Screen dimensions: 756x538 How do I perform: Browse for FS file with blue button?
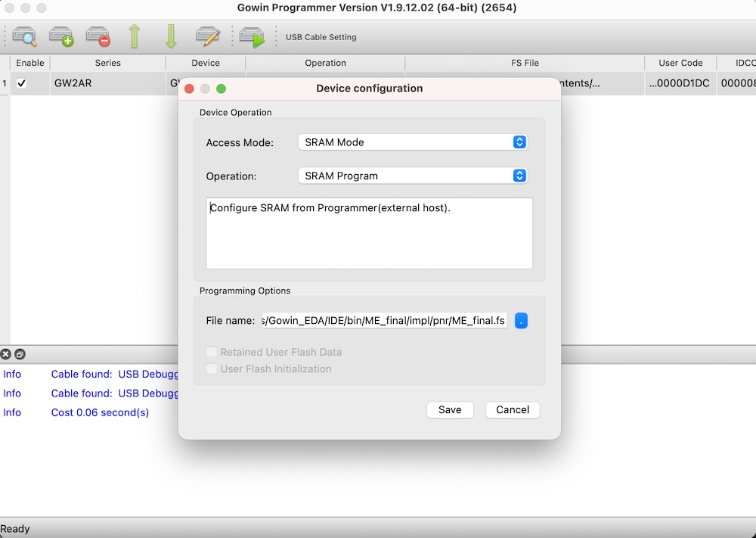point(521,321)
